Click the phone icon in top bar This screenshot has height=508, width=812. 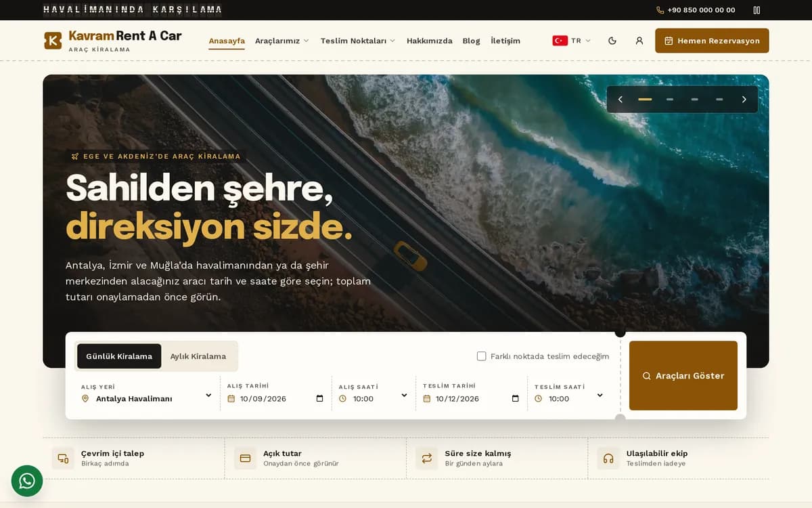click(660, 10)
